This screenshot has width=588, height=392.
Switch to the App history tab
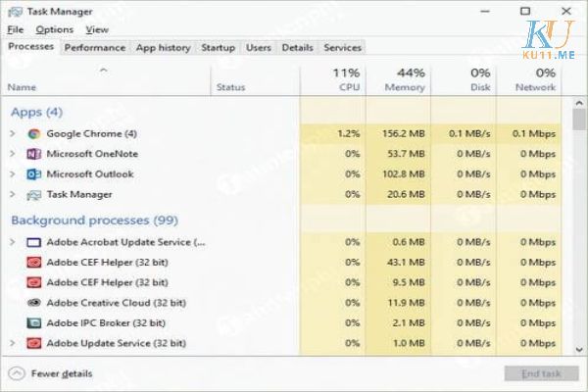click(163, 48)
